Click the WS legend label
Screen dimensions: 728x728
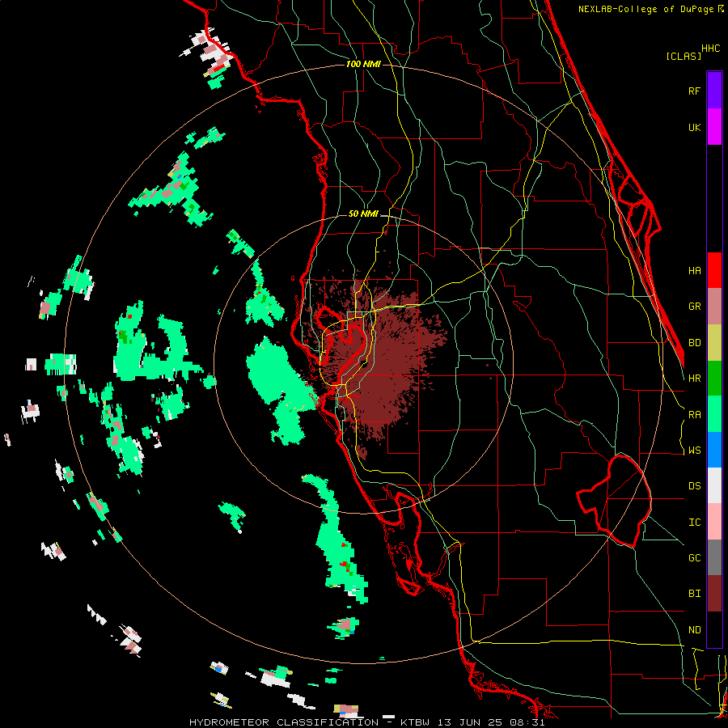[694, 451]
